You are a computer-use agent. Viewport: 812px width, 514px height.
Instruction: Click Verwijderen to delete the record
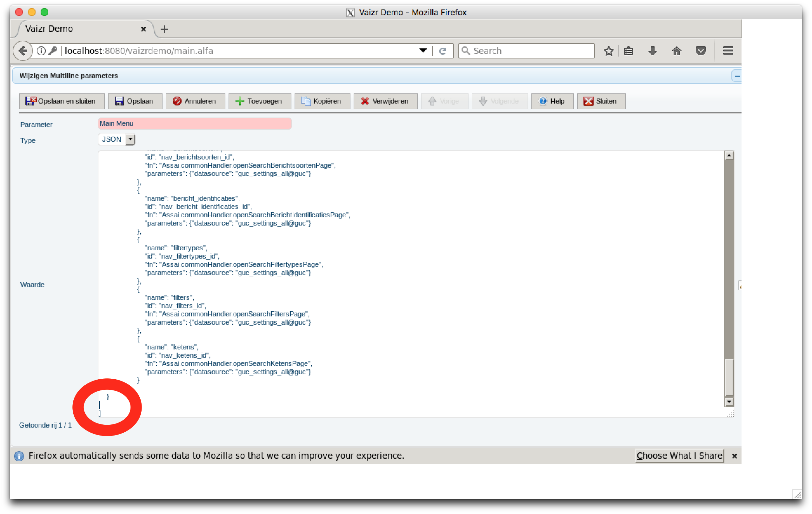(385, 101)
